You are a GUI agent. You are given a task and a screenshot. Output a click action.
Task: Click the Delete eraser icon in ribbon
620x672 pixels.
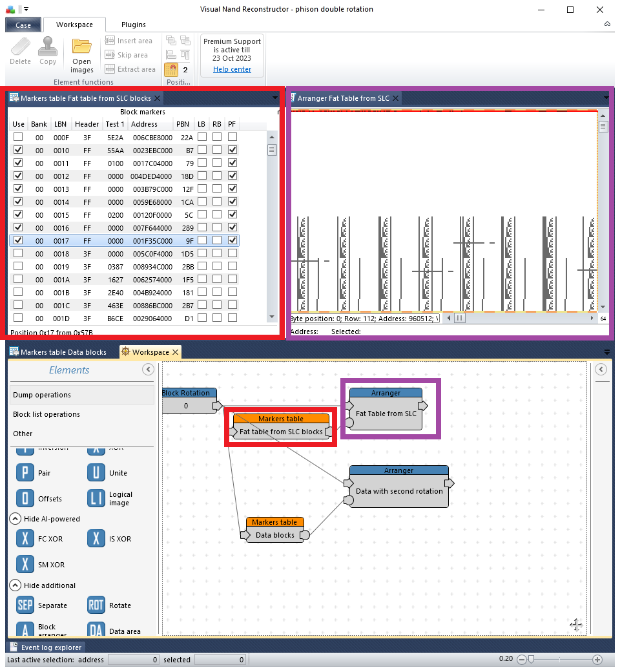[20, 47]
